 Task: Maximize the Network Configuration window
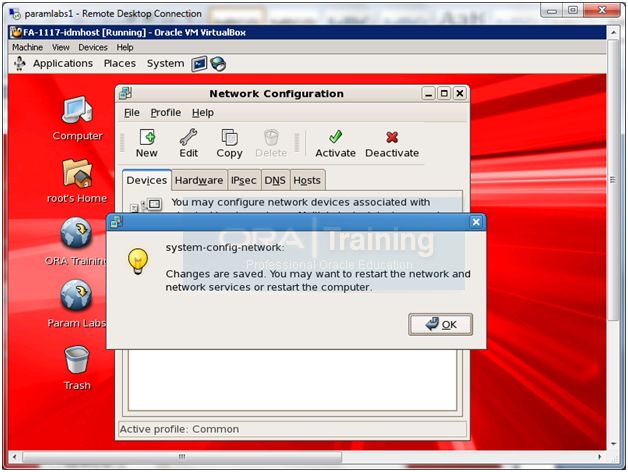444,94
